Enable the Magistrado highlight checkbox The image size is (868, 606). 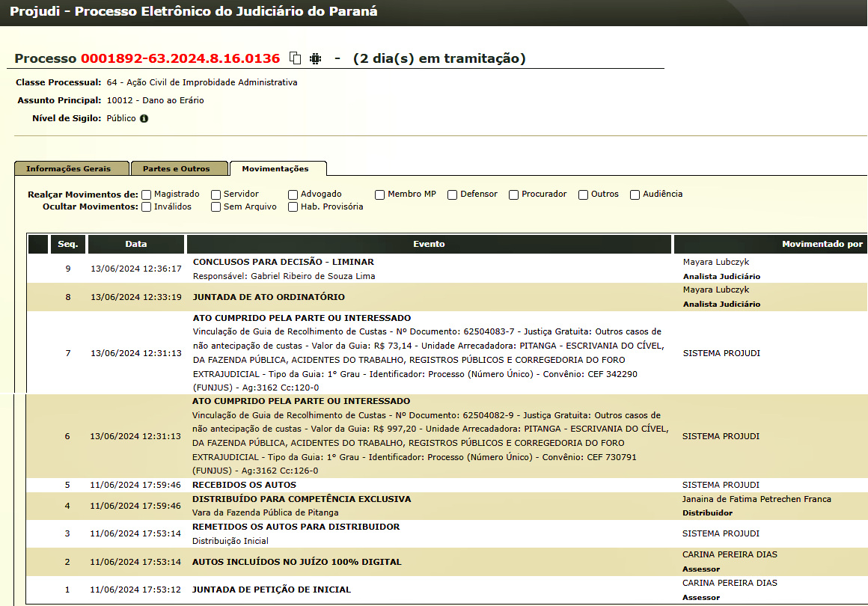[147, 195]
